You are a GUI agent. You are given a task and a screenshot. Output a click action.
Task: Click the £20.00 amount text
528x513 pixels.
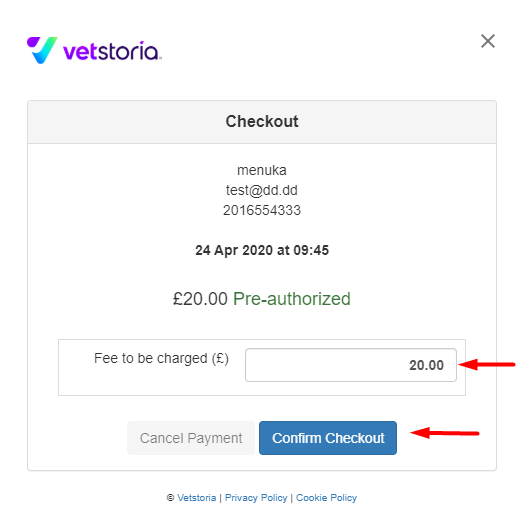click(x=200, y=299)
